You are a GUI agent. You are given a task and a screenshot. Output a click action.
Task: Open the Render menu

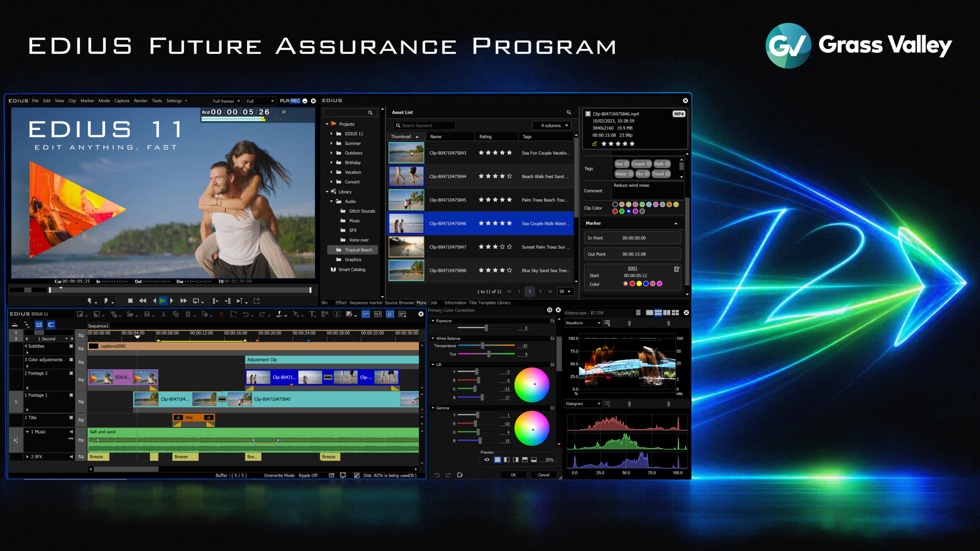coord(140,101)
